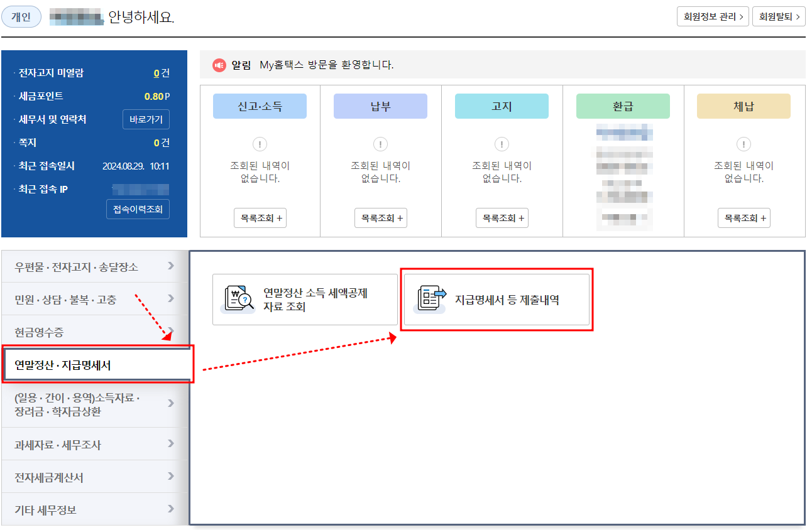Click the exclamation icon under 체납
Screen dimensions: 812x530
[743, 144]
